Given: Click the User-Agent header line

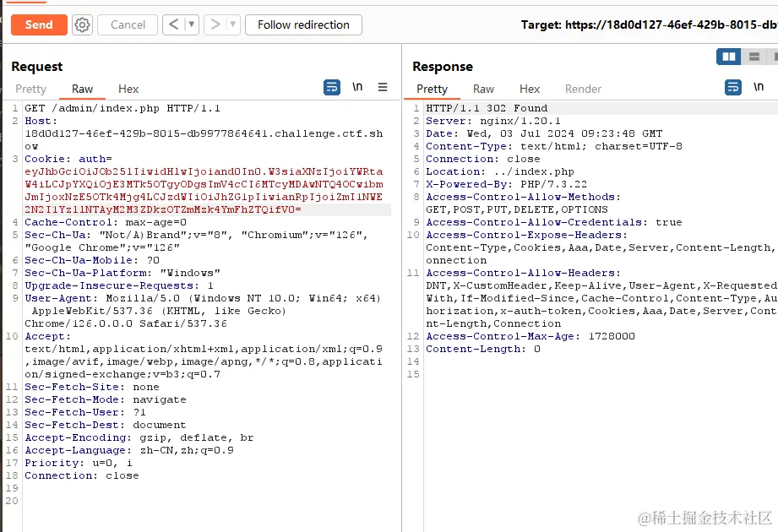Looking at the screenshot, I should 203,298.
